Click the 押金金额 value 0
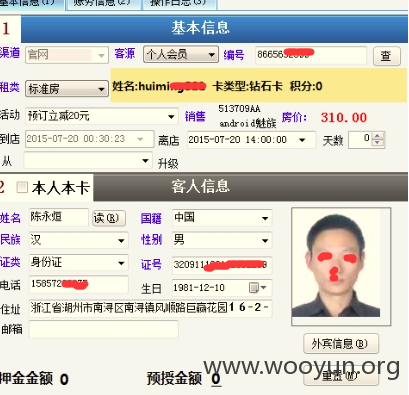 click(64, 379)
